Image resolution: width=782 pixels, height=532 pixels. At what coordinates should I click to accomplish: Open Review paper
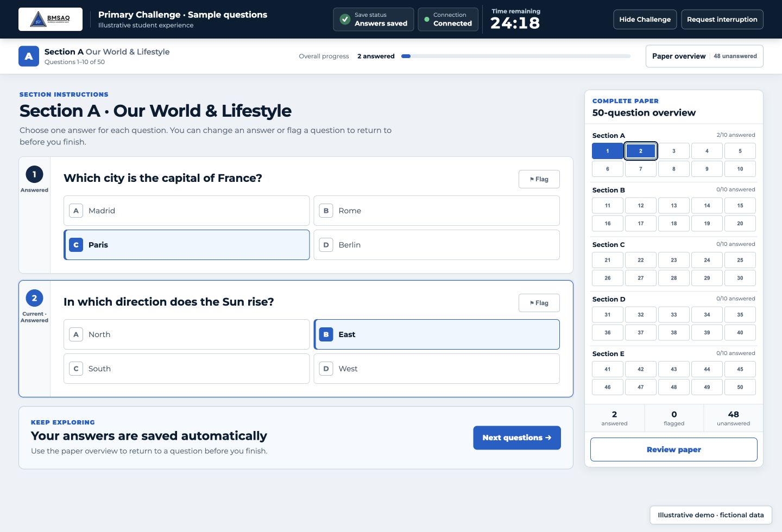coord(674,449)
